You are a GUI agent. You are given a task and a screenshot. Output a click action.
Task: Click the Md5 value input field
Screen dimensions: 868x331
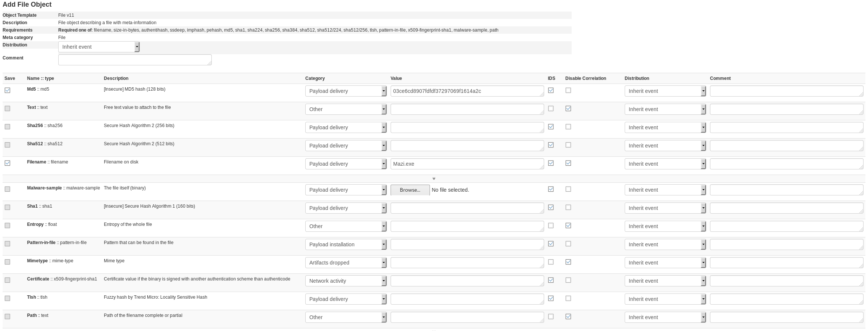(467, 91)
